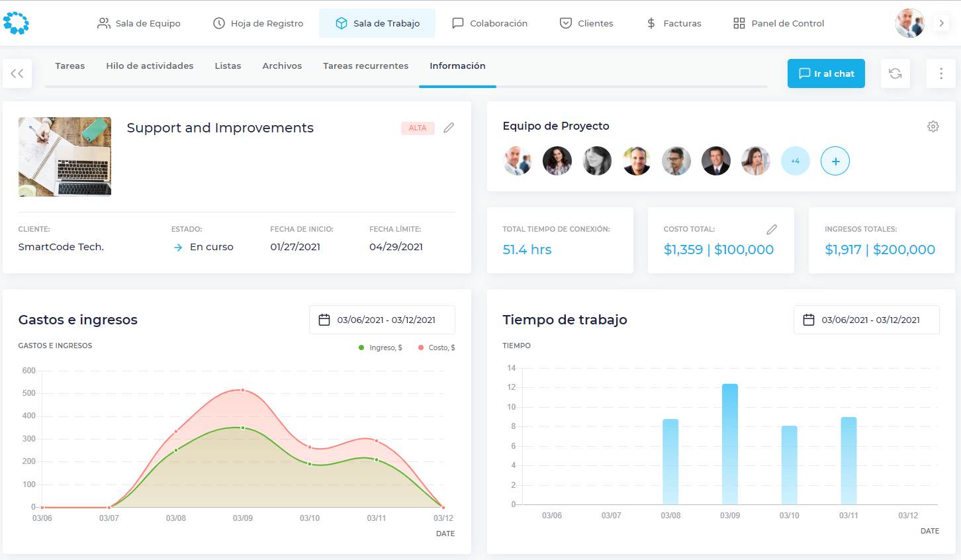This screenshot has height=560, width=961.
Task: Click the 03/09 bar in work time chart
Action: (729, 443)
